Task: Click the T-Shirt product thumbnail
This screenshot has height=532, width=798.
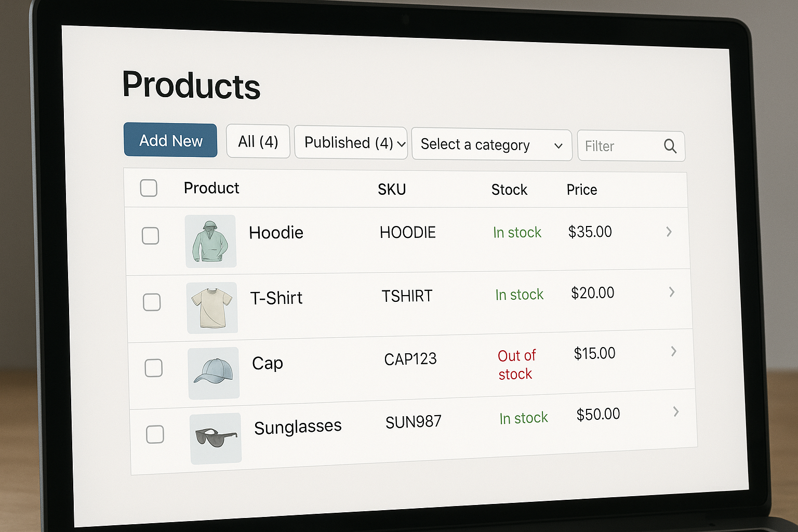Action: pos(212,308)
